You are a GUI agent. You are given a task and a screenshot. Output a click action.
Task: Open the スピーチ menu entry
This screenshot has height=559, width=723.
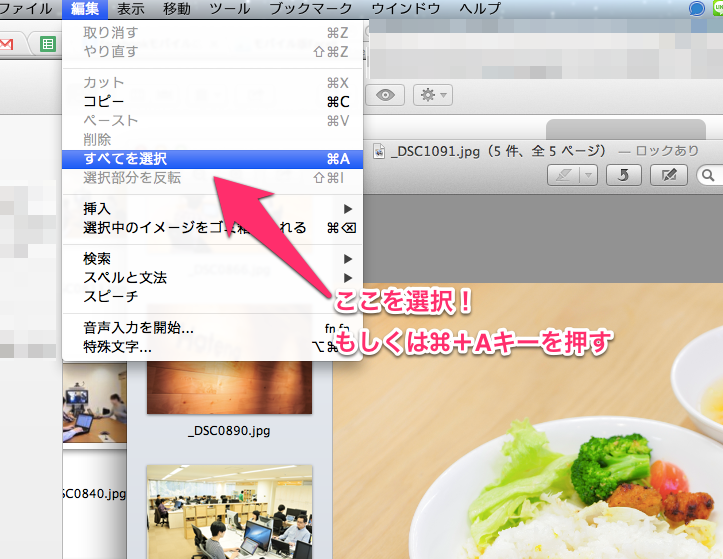(213, 297)
